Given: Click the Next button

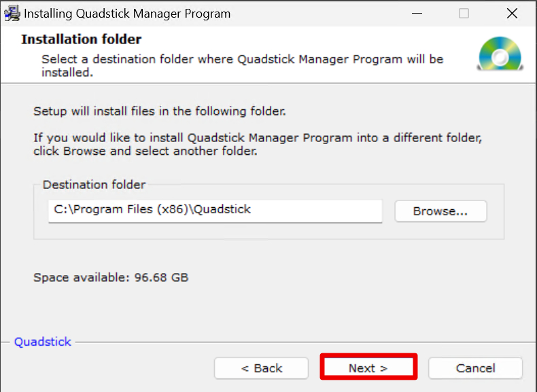Looking at the screenshot, I should tap(368, 368).
